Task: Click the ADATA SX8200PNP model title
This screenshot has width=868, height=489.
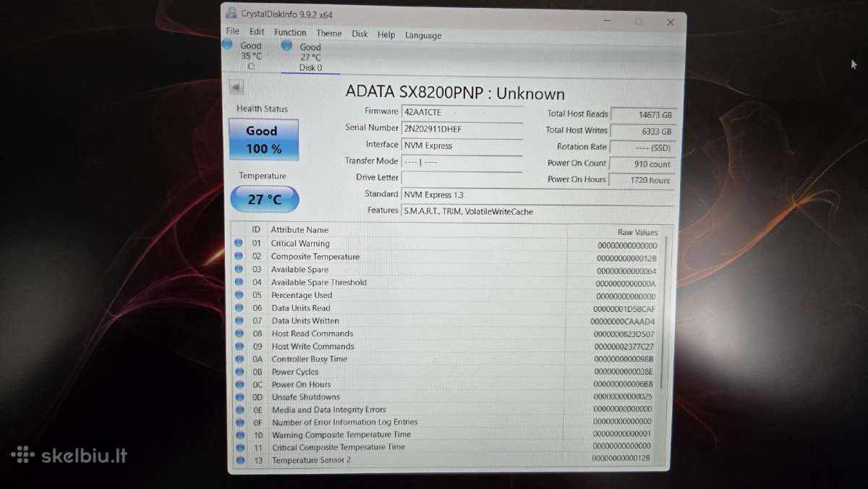Action: click(x=455, y=93)
